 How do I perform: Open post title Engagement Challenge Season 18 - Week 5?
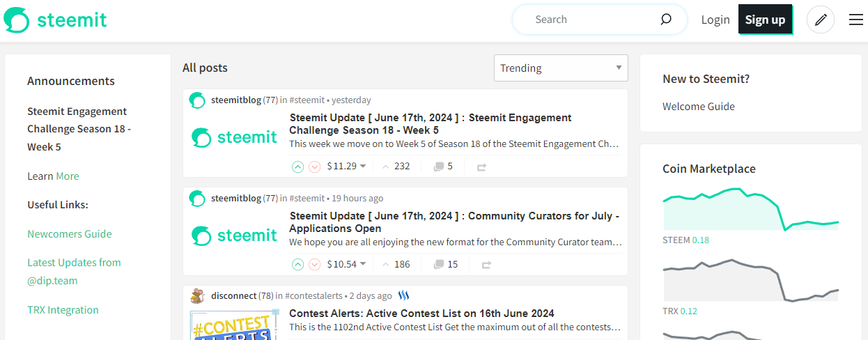[431, 124]
